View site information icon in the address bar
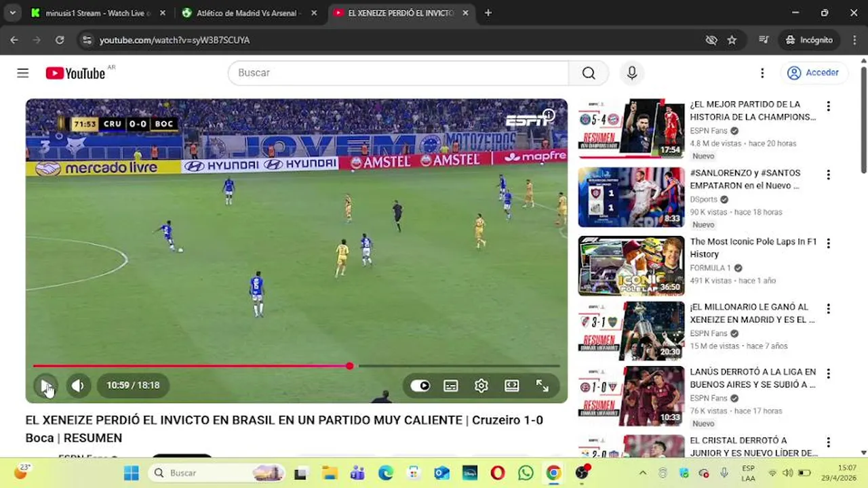The width and height of the screenshot is (868, 488). point(86,40)
